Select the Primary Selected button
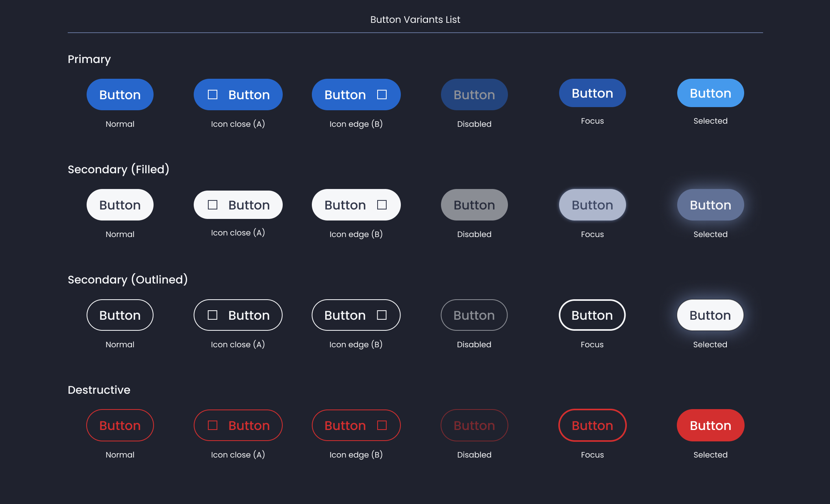Screen dimensions: 830x504 pyautogui.click(x=710, y=93)
